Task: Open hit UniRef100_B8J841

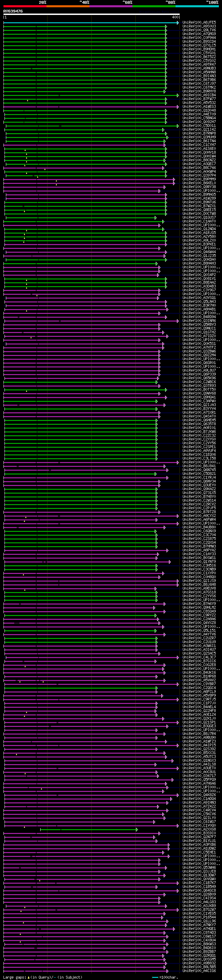Action: point(199,466)
